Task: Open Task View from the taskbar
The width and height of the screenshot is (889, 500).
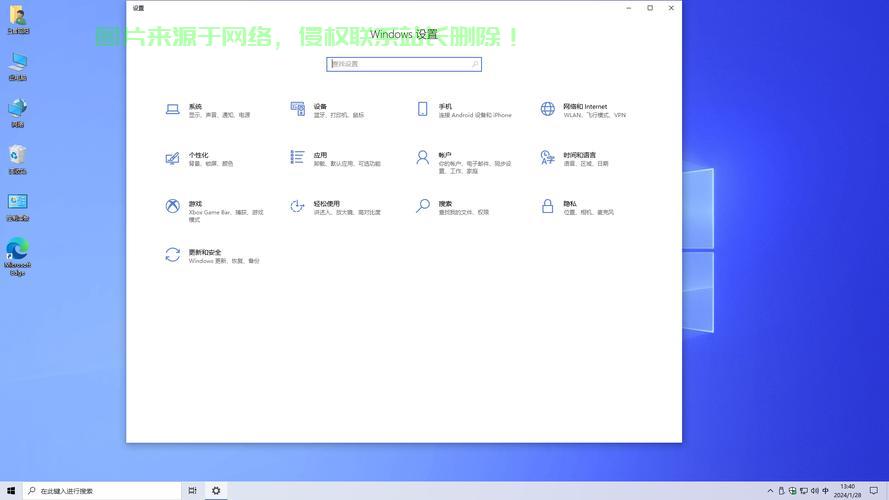Action: (193, 491)
